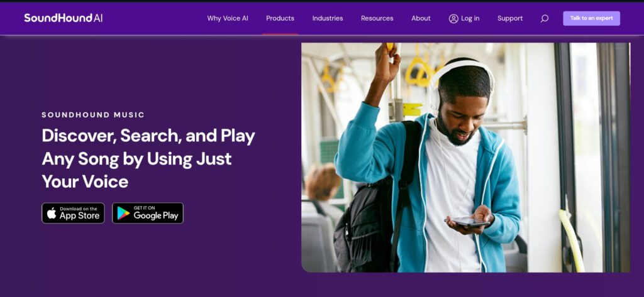This screenshot has height=297, width=644.
Task: Click the SOUNDHOUND MUSIC label text
Action: [93, 115]
